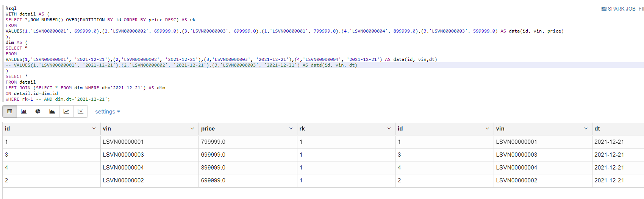Expand first vin column header menu
This screenshot has width=644, height=199.
point(192,129)
